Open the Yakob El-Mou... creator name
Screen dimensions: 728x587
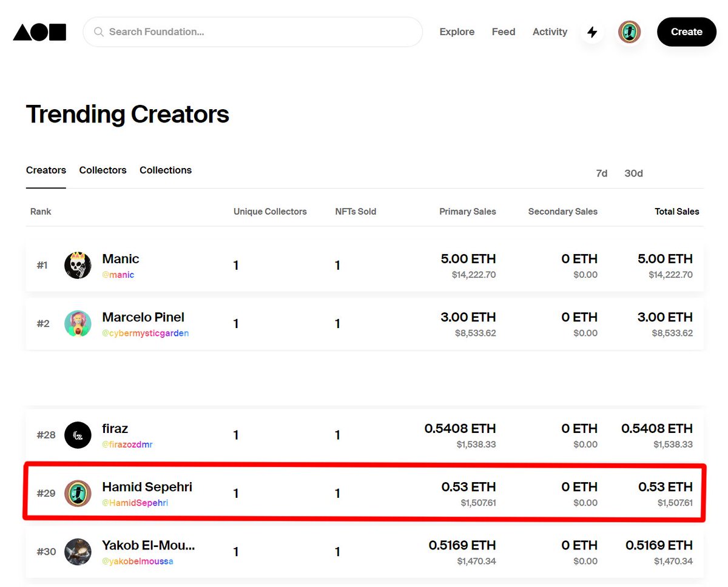[149, 545]
